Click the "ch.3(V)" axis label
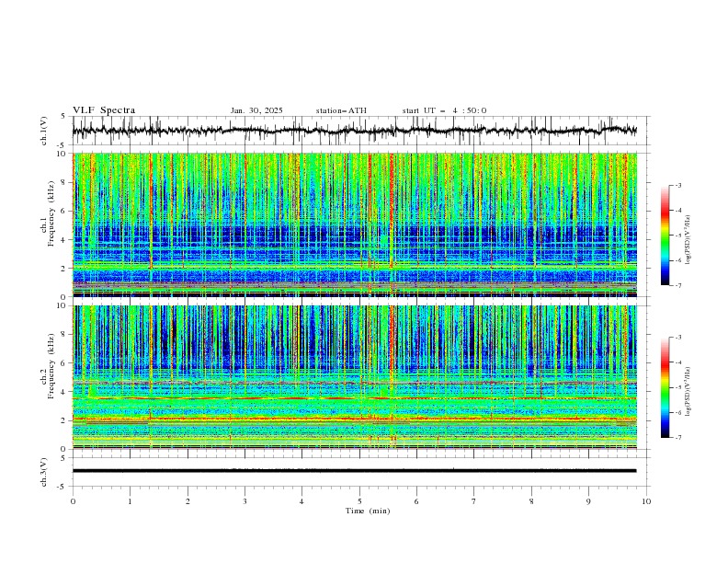The height and width of the screenshot is (563, 728). pyautogui.click(x=44, y=472)
